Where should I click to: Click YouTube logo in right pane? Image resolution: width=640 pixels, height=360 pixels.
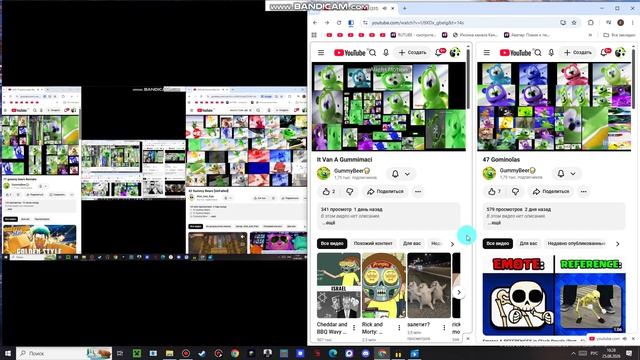[515, 53]
